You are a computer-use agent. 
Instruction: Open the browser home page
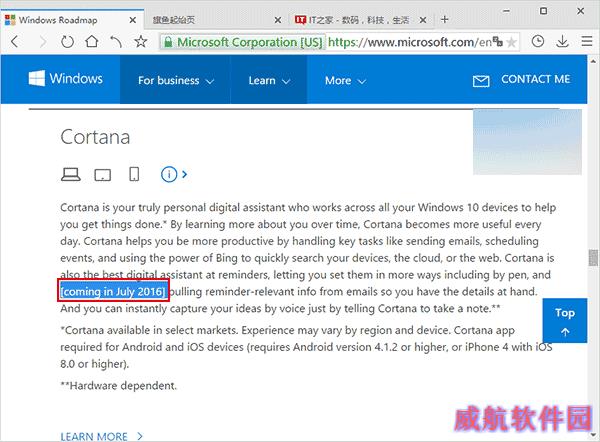pos(92,41)
